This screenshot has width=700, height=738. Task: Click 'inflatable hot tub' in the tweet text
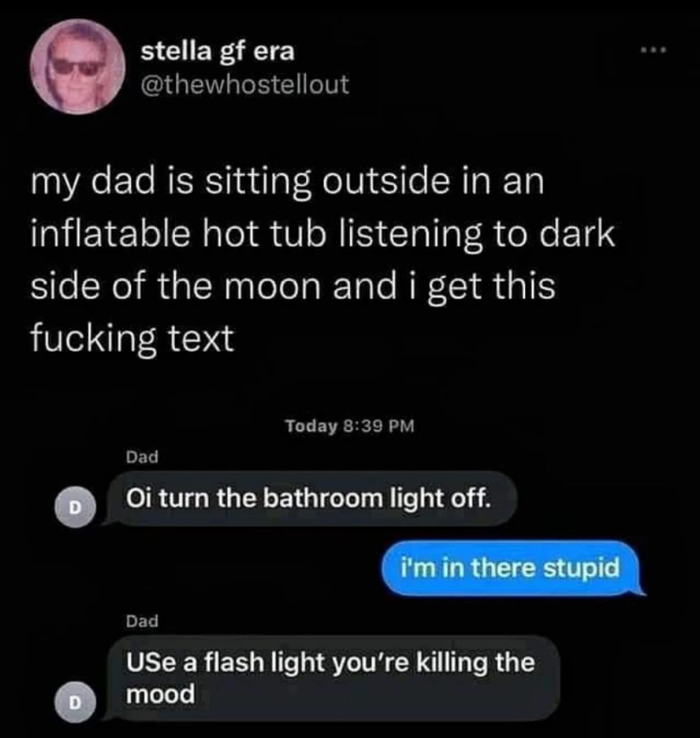(178, 234)
